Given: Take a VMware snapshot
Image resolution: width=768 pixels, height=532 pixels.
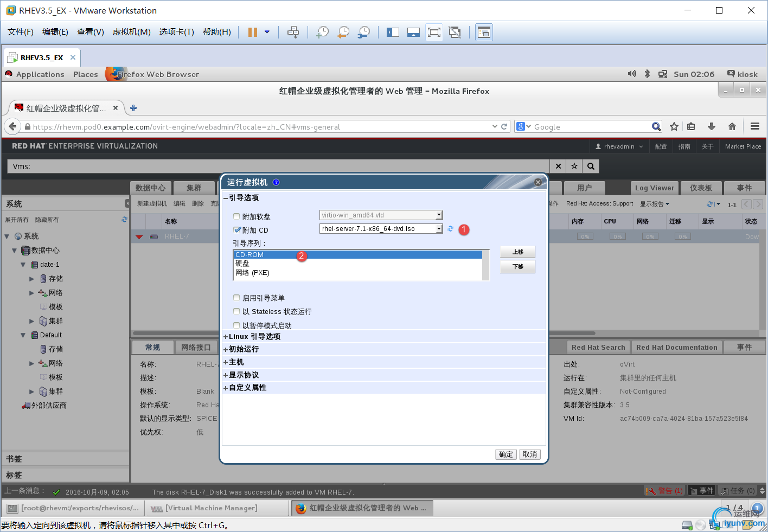Looking at the screenshot, I should (323, 32).
